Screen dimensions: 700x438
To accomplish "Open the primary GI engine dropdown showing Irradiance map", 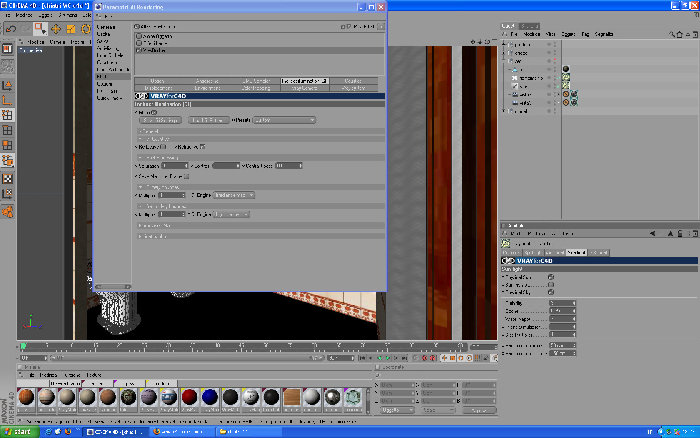I will point(234,195).
